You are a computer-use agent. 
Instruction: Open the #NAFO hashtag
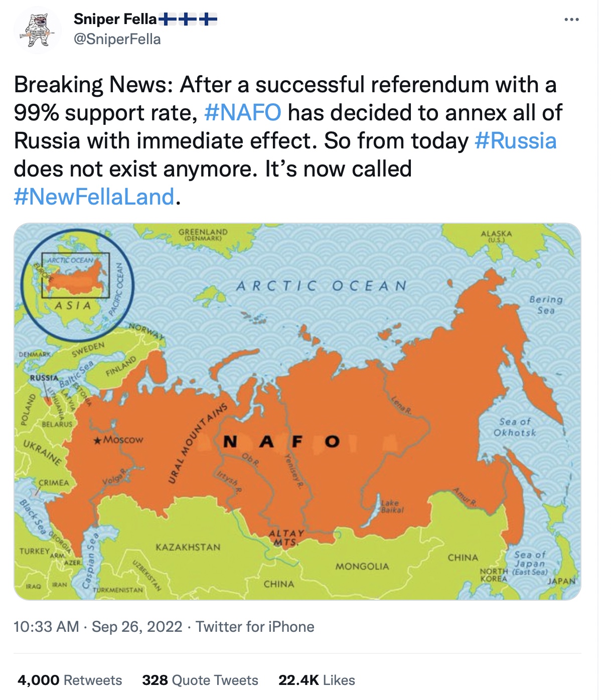243,112
